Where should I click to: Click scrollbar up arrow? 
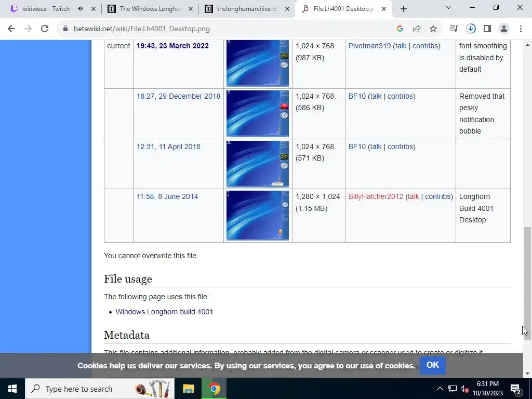[x=527, y=45]
